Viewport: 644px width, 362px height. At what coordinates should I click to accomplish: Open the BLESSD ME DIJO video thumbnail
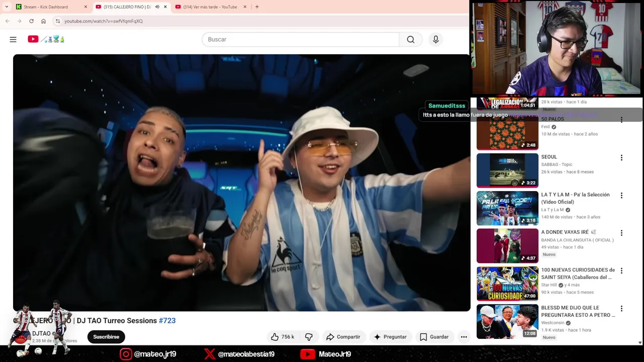[507, 321]
